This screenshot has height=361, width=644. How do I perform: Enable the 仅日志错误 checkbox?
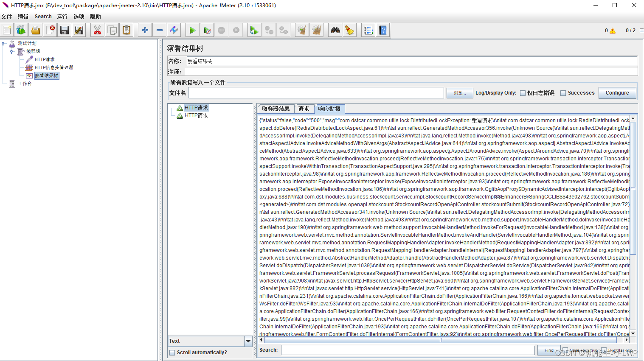pos(523,93)
